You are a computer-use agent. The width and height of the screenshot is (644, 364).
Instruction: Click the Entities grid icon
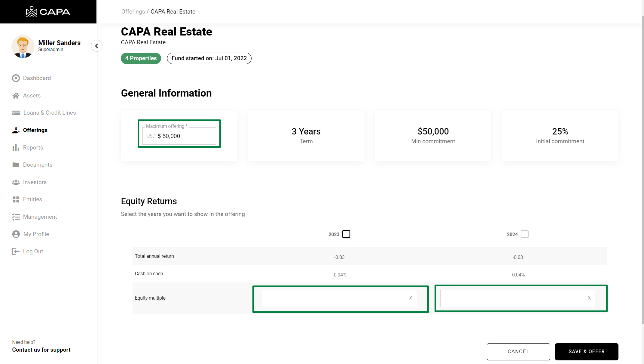16,199
